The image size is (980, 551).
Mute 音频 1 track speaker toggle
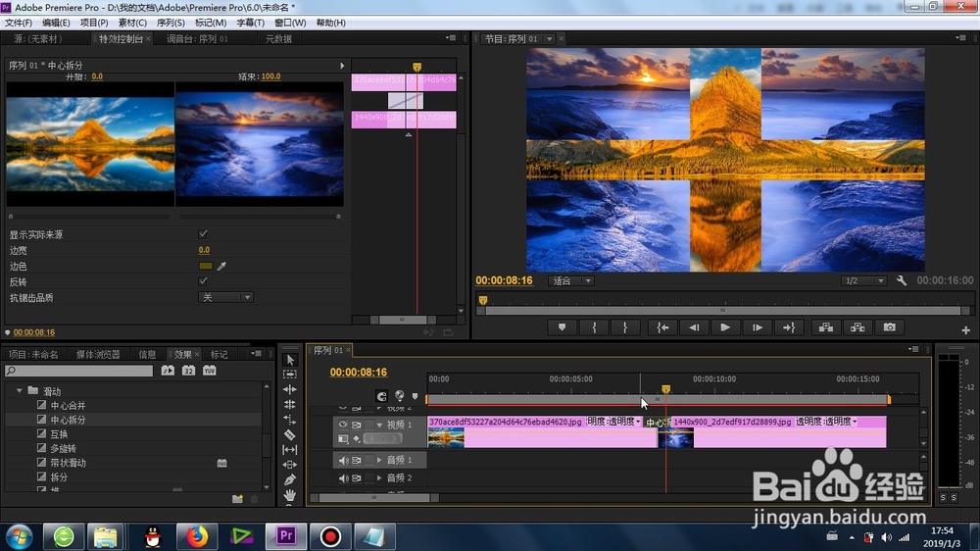coord(343,461)
